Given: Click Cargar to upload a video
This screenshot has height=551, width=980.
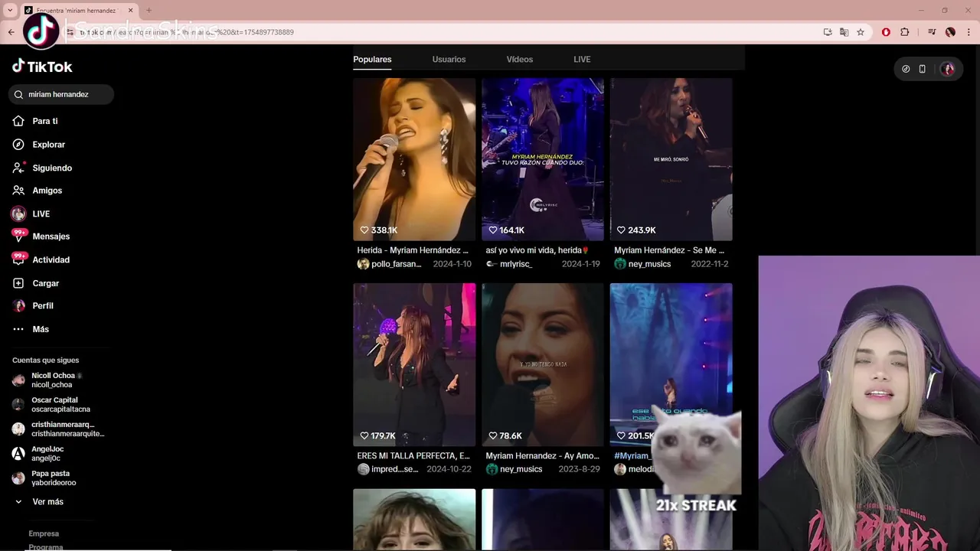Looking at the screenshot, I should pos(36,283).
